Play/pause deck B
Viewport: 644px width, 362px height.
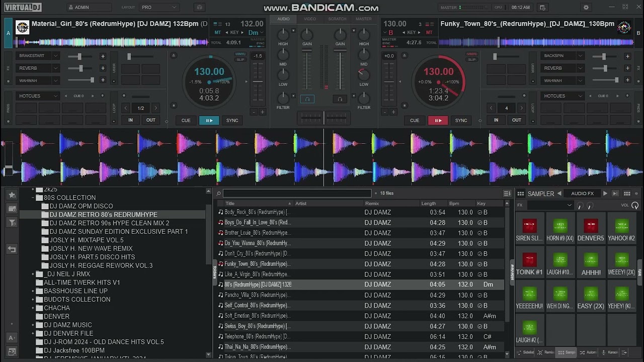(438, 120)
